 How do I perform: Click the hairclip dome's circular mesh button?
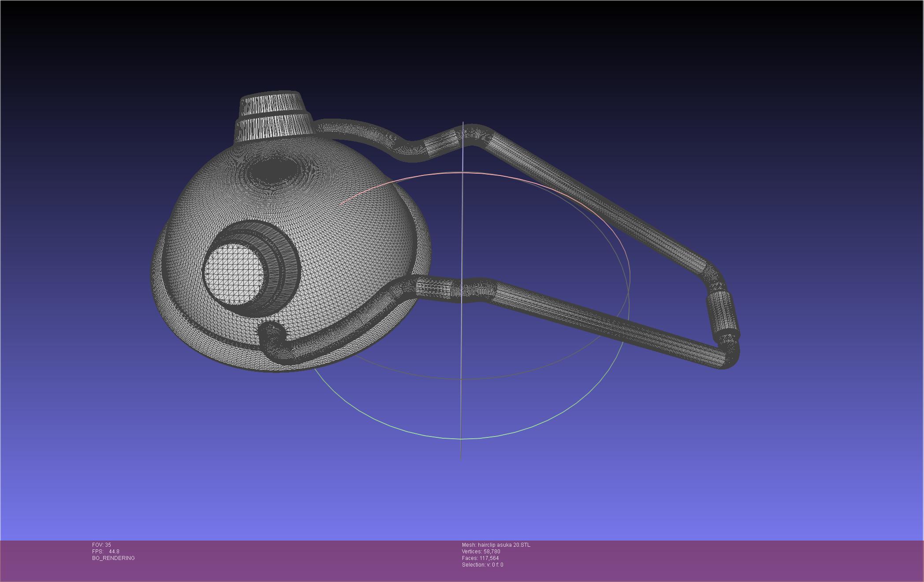click(x=235, y=274)
